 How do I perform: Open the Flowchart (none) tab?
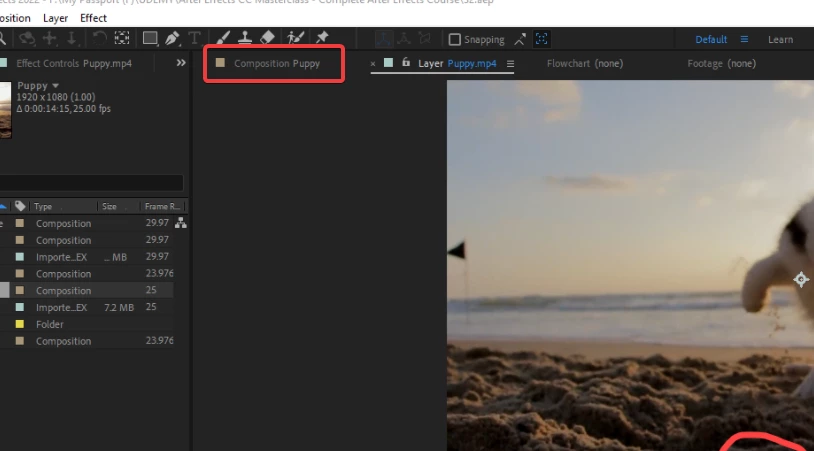coord(585,63)
